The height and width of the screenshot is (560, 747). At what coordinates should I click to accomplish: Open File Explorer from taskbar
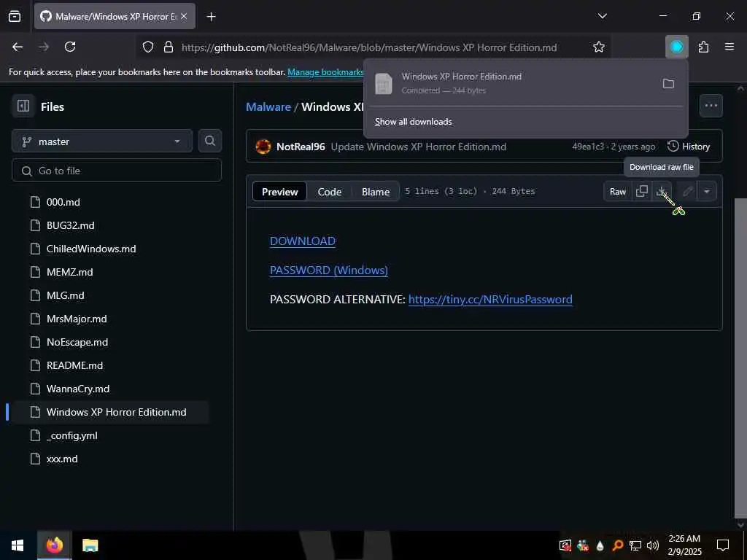(90, 545)
